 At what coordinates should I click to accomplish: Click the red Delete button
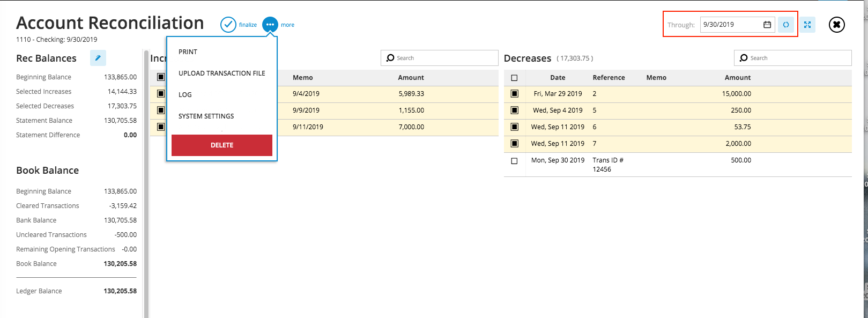coord(222,145)
